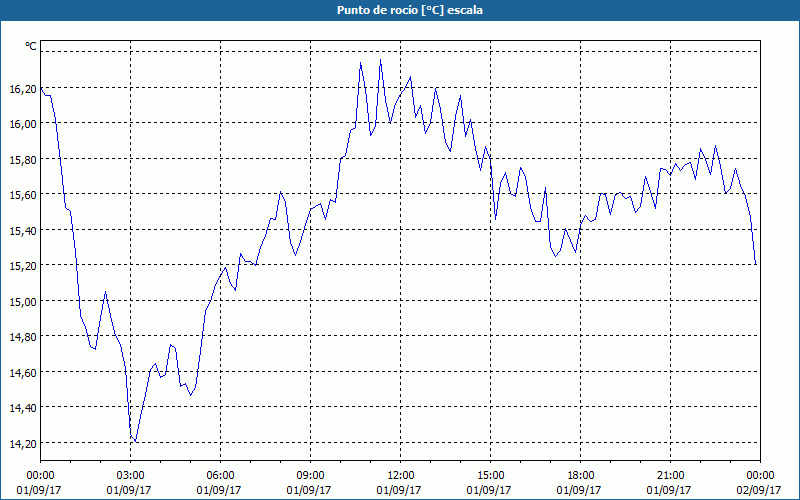Click the 02/09/17 date label
Image resolution: width=800 pixels, height=500 pixels.
[759, 490]
